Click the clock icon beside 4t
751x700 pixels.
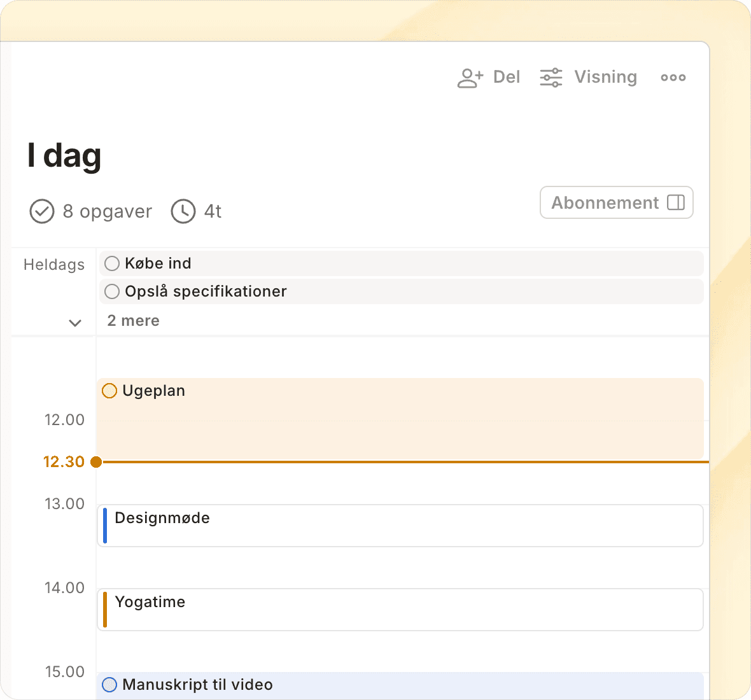pyautogui.click(x=183, y=211)
